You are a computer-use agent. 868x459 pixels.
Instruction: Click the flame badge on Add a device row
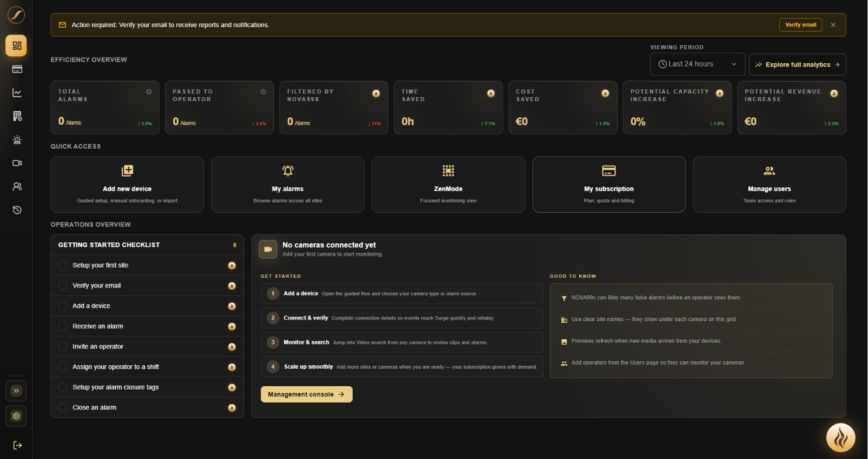tap(232, 306)
